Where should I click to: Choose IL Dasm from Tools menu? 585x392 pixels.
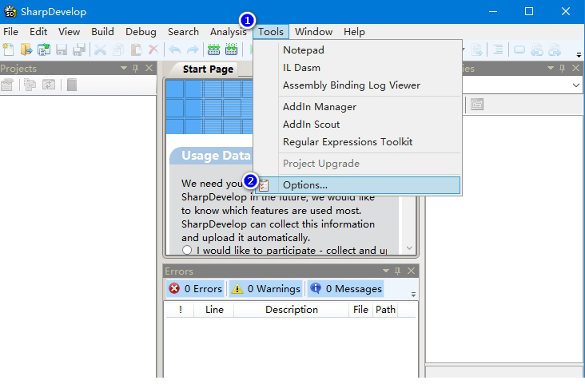click(x=358, y=67)
